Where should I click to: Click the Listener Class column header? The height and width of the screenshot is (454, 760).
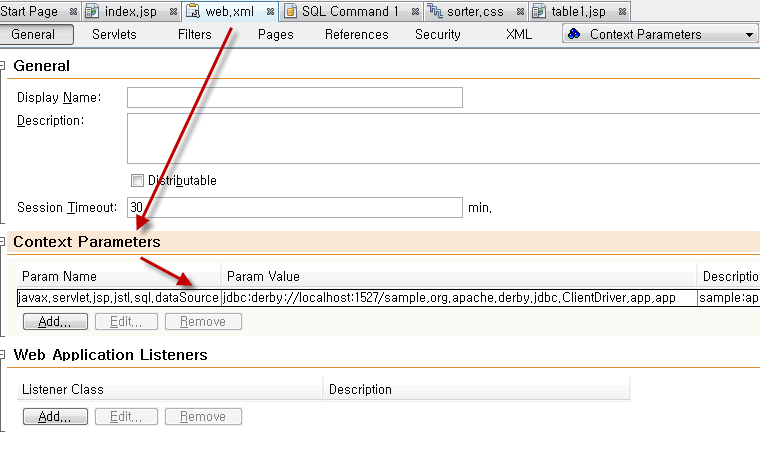(x=170, y=389)
